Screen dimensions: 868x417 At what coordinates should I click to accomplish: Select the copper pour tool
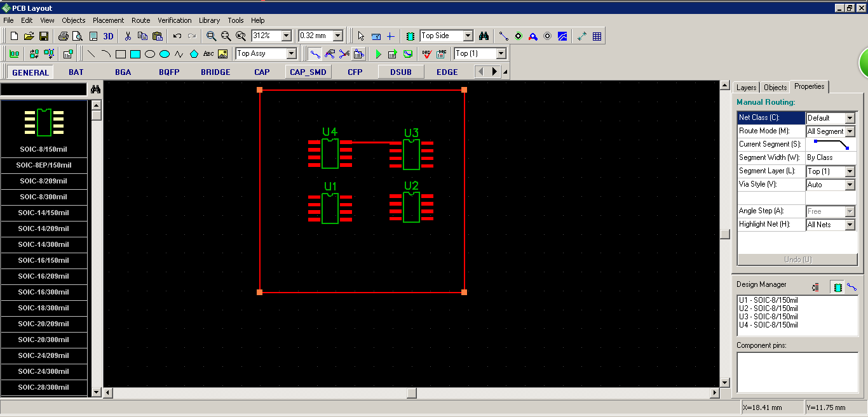(562, 36)
